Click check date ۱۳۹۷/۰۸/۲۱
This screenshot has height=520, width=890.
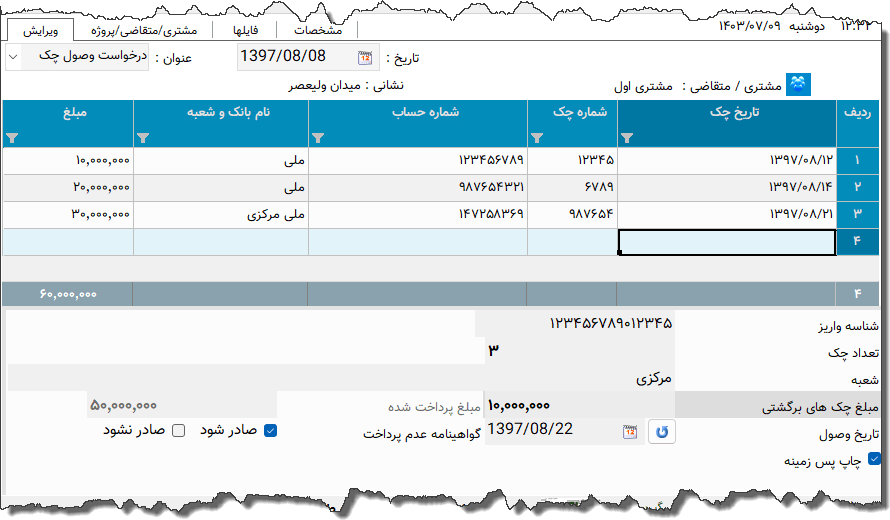coord(727,215)
